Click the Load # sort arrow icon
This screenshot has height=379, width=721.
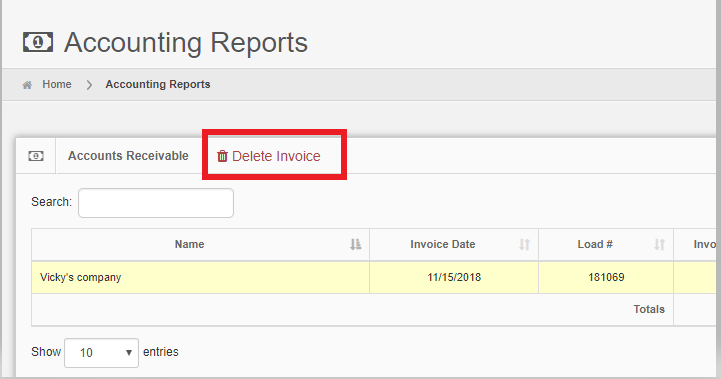click(x=659, y=244)
